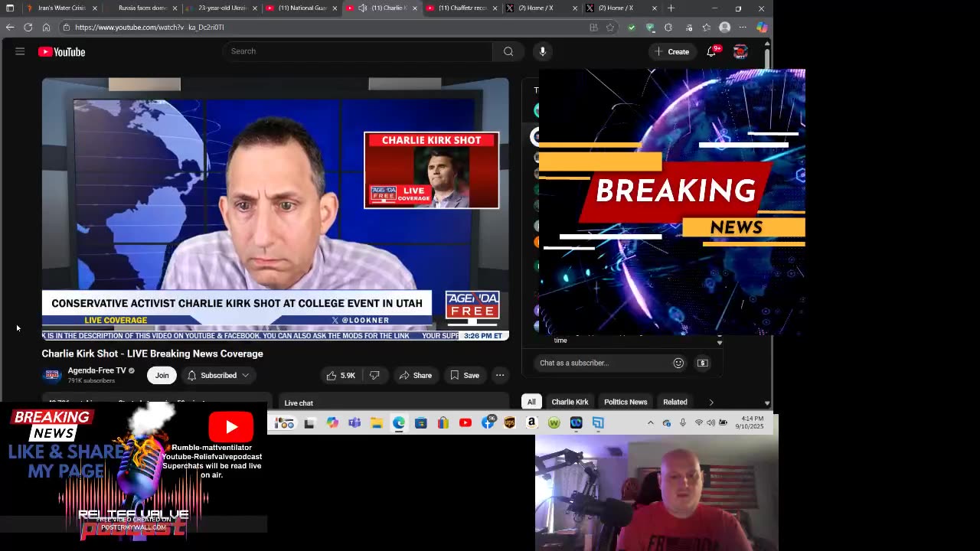Click the page vertical scrollbar down arrow
Viewport: 980px width, 551px height.
(x=767, y=403)
